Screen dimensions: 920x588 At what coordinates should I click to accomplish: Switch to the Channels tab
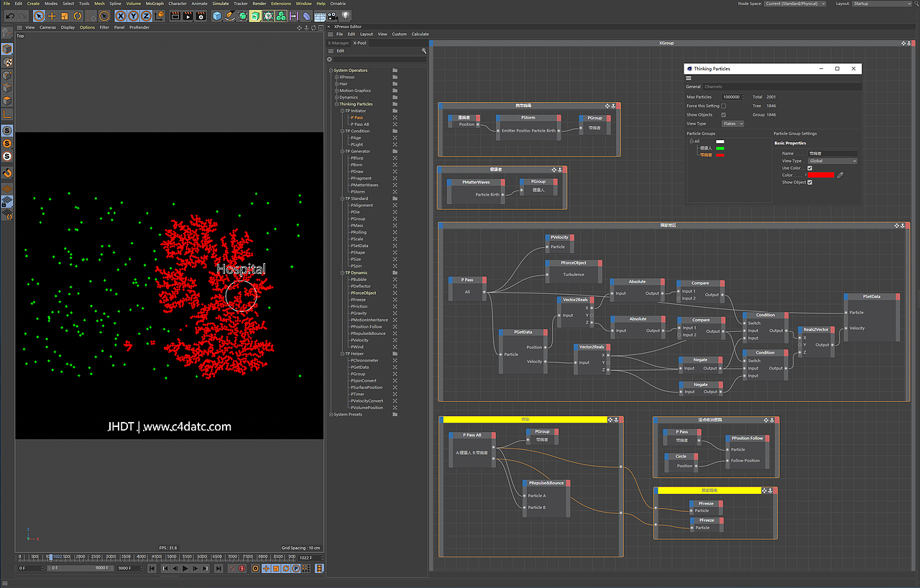[x=714, y=86]
